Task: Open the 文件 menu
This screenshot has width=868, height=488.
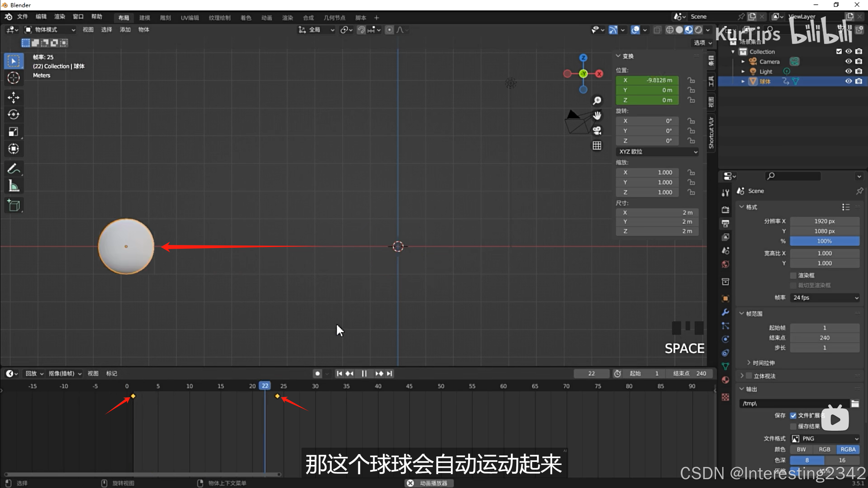Action: [22, 17]
